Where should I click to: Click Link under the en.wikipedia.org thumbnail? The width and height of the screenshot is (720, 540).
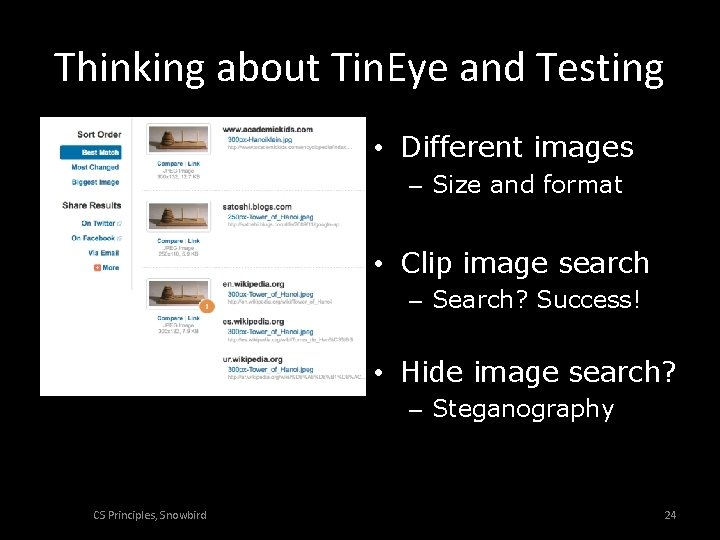(x=194, y=318)
